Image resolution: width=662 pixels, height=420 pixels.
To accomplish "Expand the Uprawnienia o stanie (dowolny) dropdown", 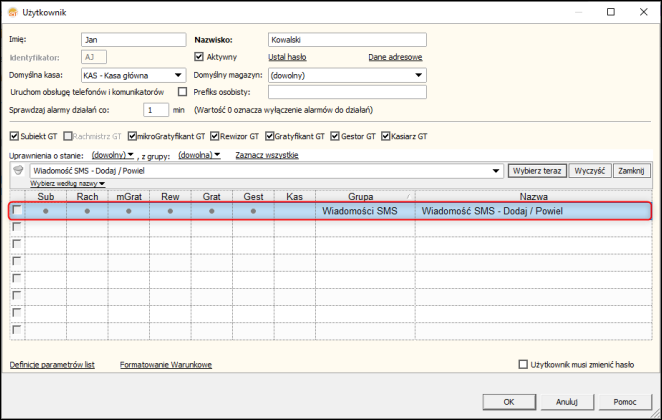I will click(x=113, y=155).
